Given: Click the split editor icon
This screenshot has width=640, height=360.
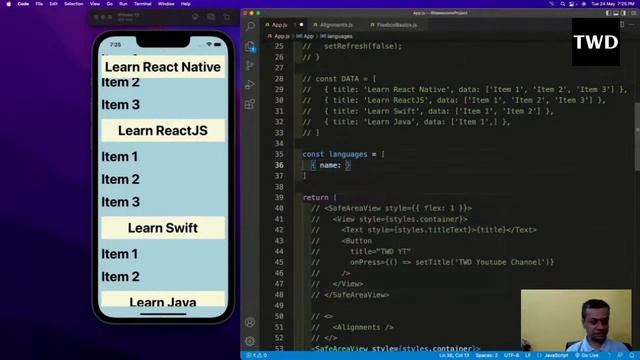Looking at the screenshot, I should [x=622, y=24].
